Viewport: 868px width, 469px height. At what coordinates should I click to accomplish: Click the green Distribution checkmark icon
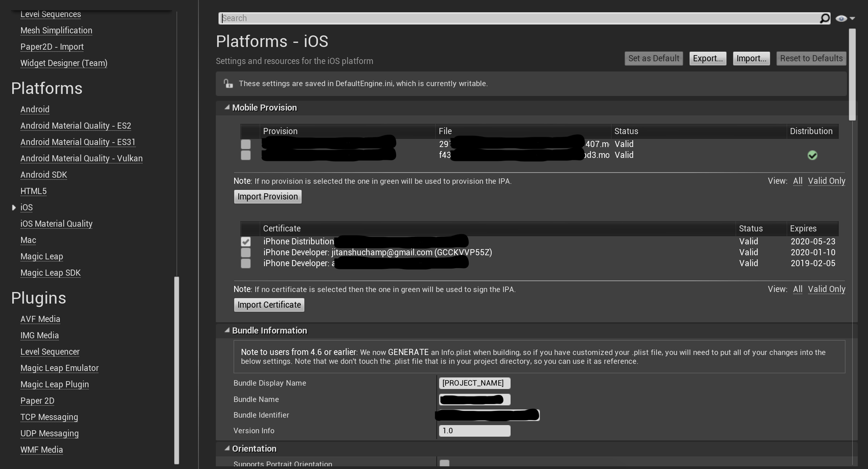tap(813, 155)
